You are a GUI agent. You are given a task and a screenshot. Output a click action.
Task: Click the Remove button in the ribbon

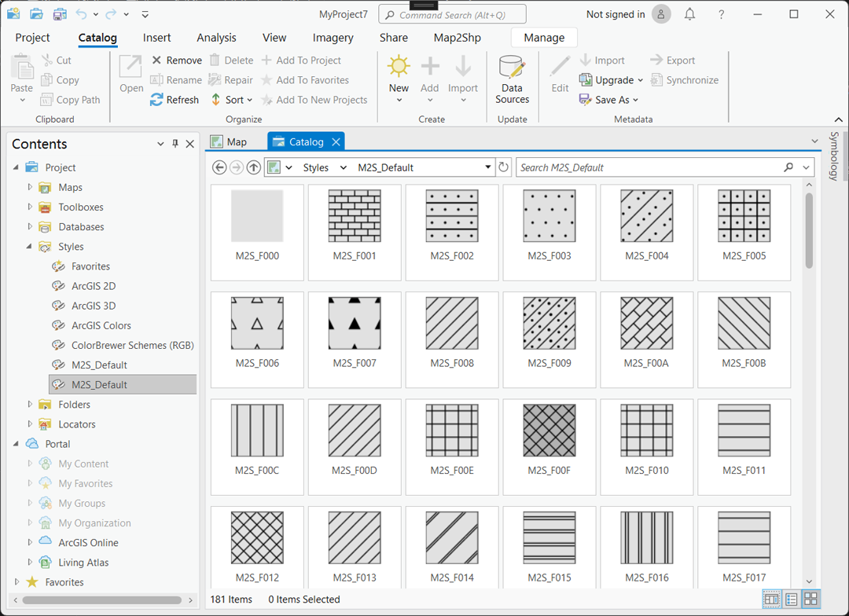pyautogui.click(x=176, y=60)
